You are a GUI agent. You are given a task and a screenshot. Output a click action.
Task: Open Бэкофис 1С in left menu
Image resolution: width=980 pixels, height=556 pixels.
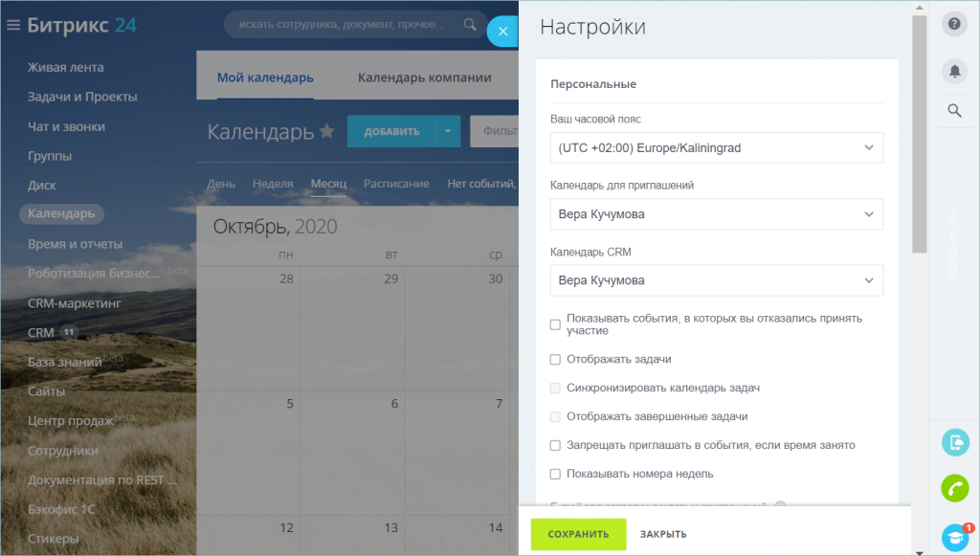[61, 510]
